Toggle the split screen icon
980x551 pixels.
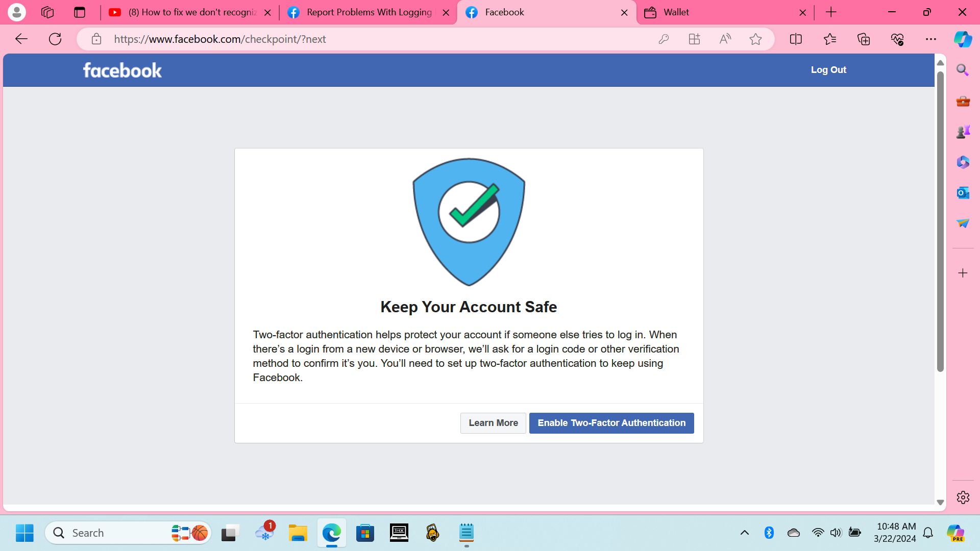click(x=795, y=39)
